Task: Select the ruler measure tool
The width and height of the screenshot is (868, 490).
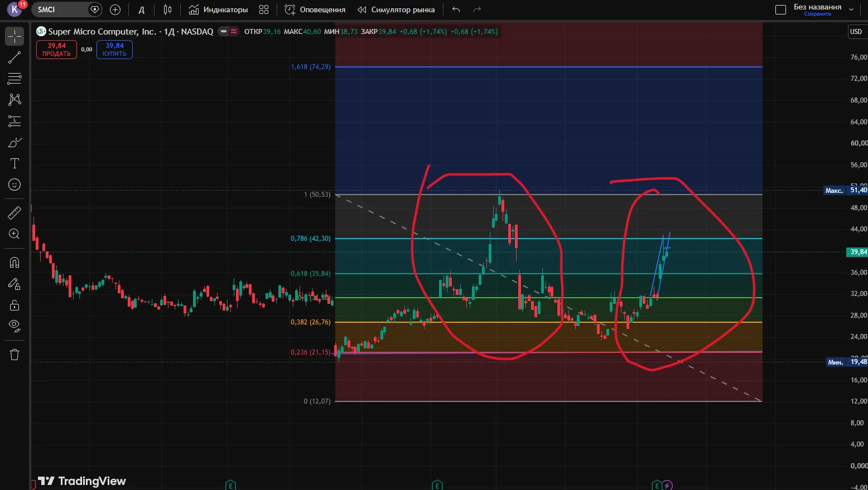Action: click(x=15, y=212)
